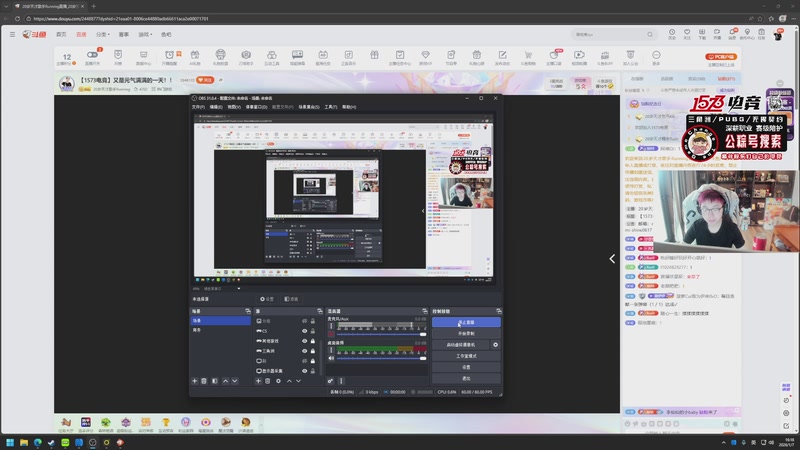800x450 pixels.
Task: Toggle visibility of the 显示器采集 source
Action: click(305, 371)
